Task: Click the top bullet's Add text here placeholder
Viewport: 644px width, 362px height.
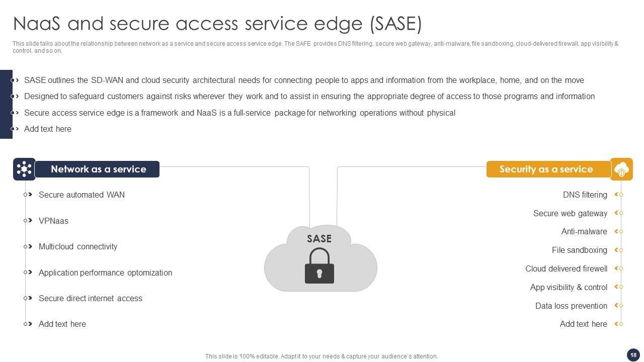Action: [x=48, y=129]
